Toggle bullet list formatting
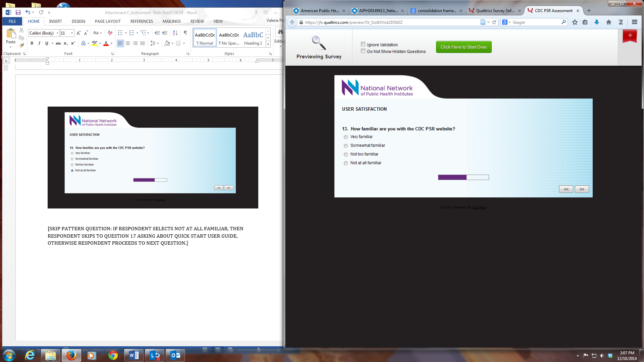644x362 pixels. point(120,33)
